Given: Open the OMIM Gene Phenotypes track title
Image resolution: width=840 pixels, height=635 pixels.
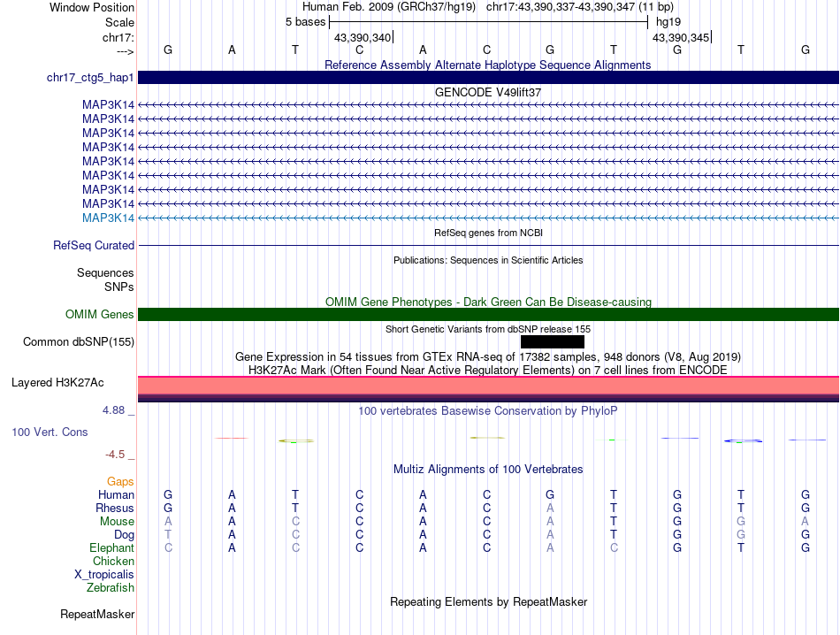Looking at the screenshot, I should (x=489, y=302).
